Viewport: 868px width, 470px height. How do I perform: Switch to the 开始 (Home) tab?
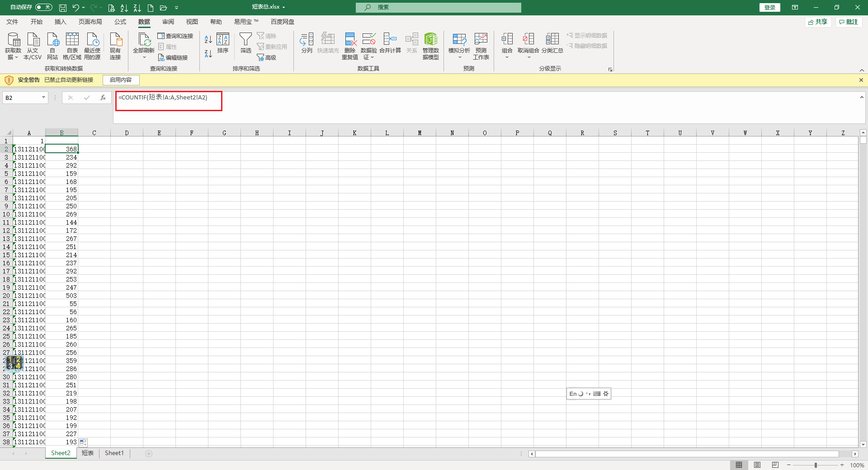pyautogui.click(x=36, y=22)
